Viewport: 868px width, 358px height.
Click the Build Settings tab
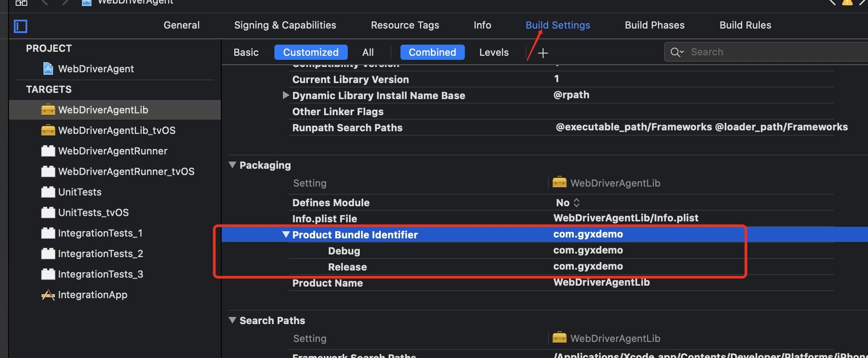click(x=558, y=25)
